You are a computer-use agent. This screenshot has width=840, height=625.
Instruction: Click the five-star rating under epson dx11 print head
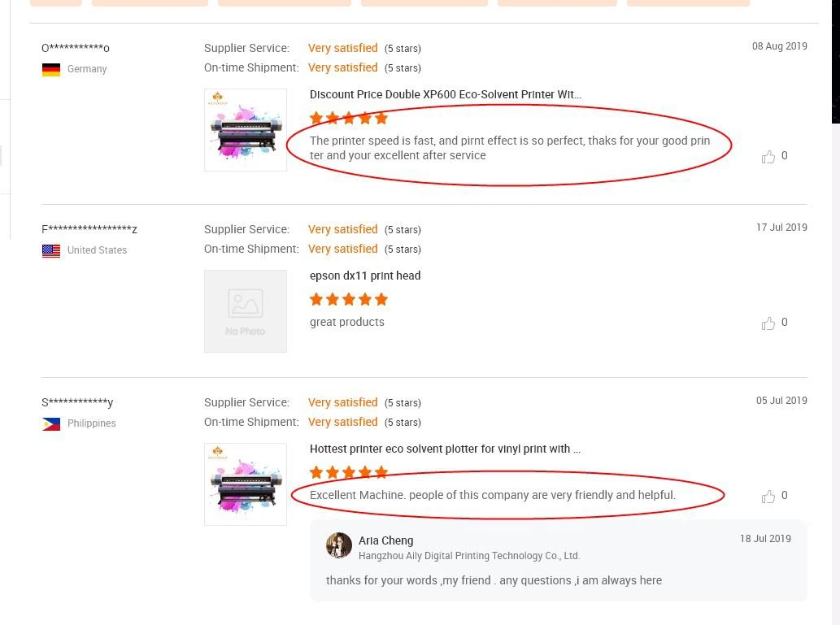[x=349, y=299]
